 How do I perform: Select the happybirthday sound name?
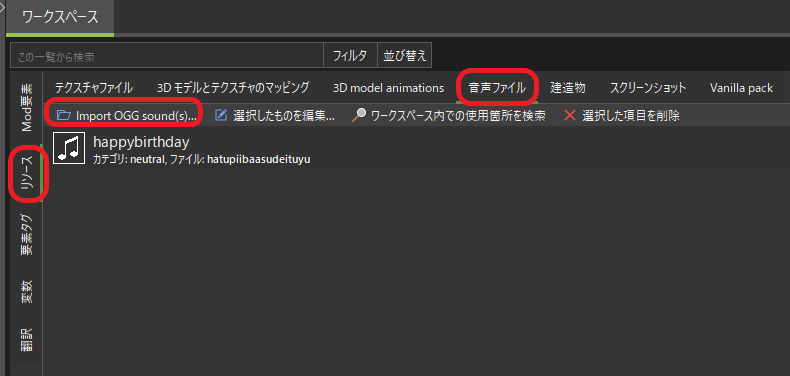pos(141,142)
